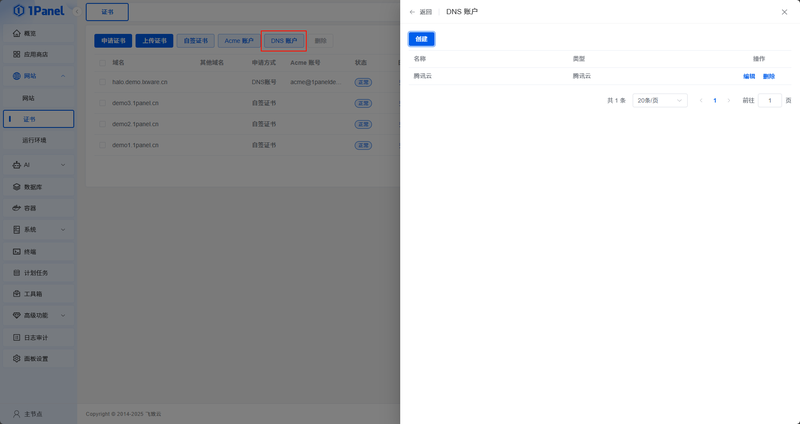Click the 面板设置 gear icon
This screenshot has height=424, width=800.
point(17,359)
